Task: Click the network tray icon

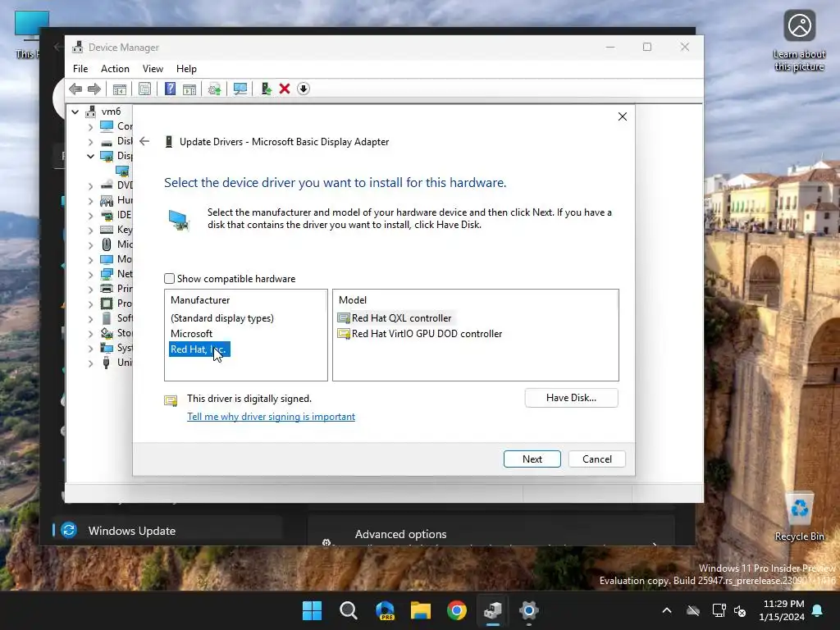Action: 719,610
